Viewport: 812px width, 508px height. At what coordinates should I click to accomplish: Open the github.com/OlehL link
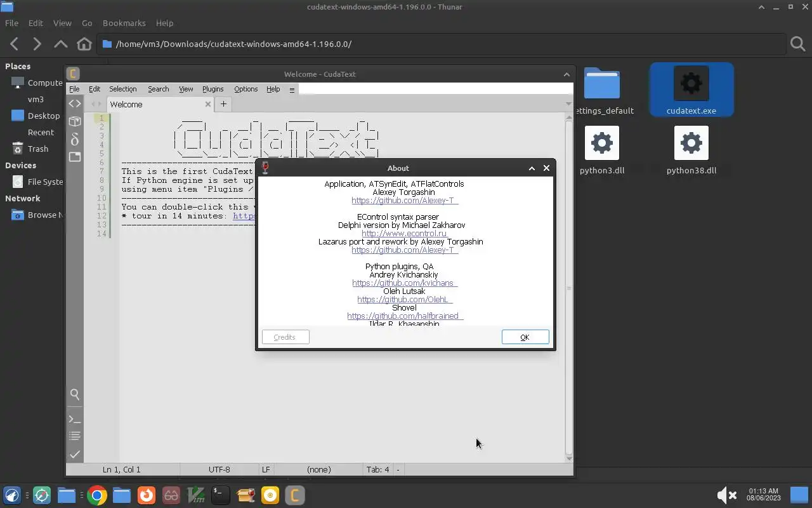[405, 300]
